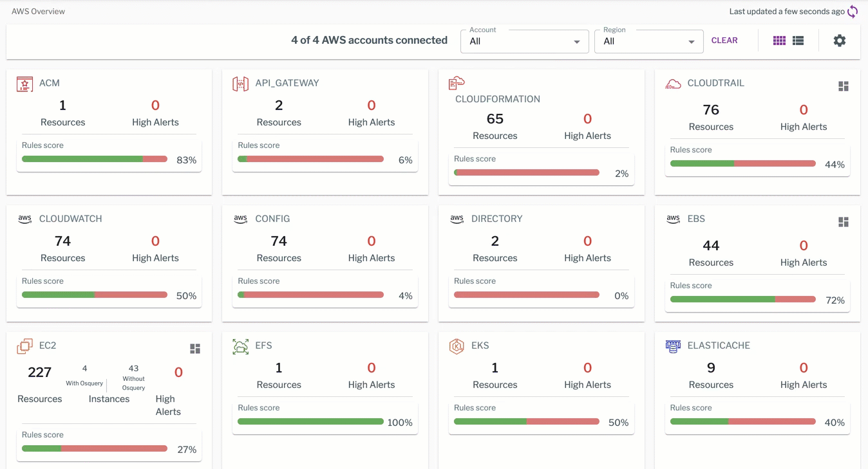This screenshot has height=469, width=868.
Task: Click the High Alerts count on EKS
Action: tap(587, 368)
